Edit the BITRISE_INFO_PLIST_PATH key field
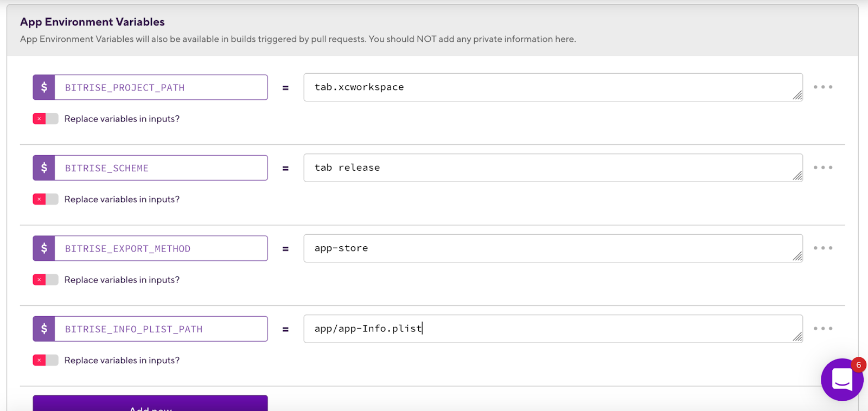Image resolution: width=868 pixels, height=411 pixels. point(161,329)
